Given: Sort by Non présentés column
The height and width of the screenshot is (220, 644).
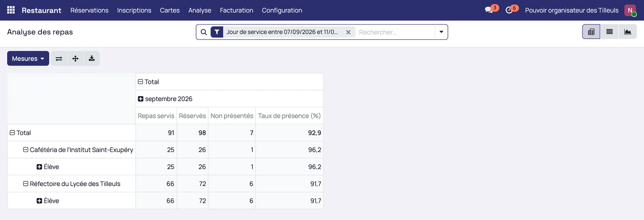Looking at the screenshot, I should pyautogui.click(x=232, y=116).
